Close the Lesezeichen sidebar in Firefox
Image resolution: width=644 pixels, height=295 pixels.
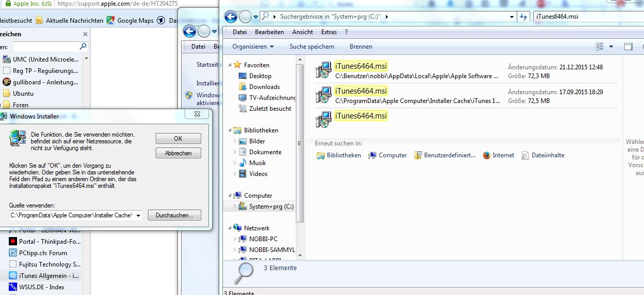[85, 34]
